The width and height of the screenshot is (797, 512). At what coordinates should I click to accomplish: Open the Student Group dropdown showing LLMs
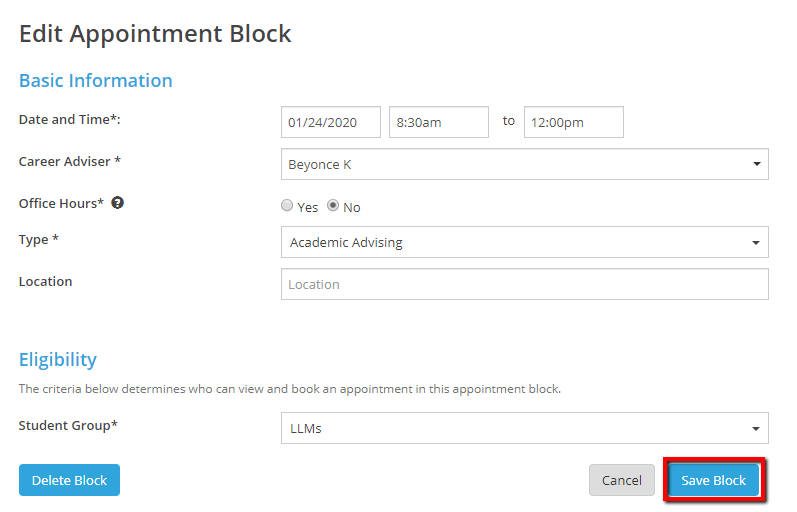(x=524, y=428)
